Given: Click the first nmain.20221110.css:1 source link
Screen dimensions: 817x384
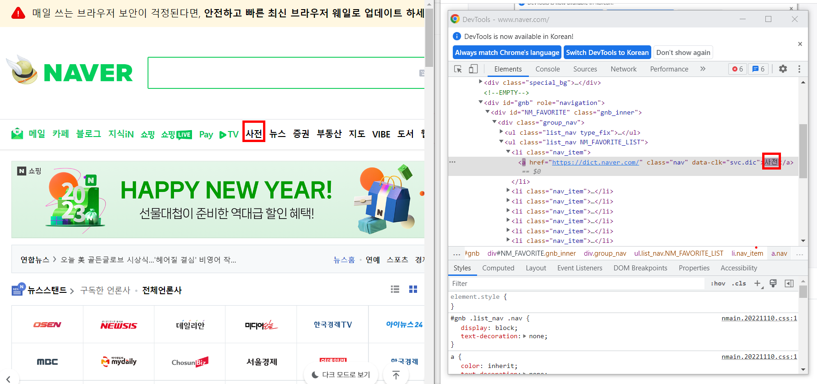Looking at the screenshot, I should (759, 317).
